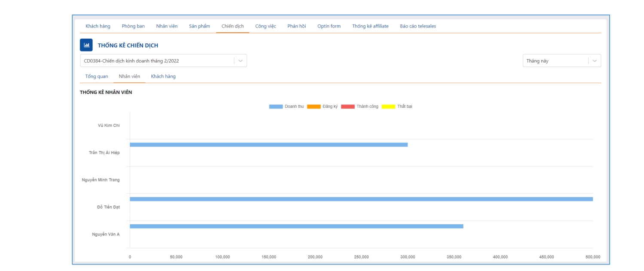
Task: Switch to the Tổng quan sub-tab
Action: coord(97,76)
